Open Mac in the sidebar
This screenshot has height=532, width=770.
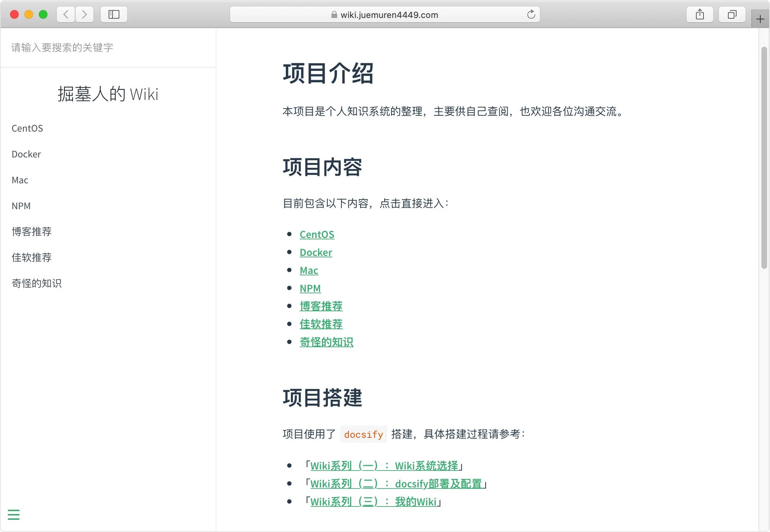(x=20, y=180)
